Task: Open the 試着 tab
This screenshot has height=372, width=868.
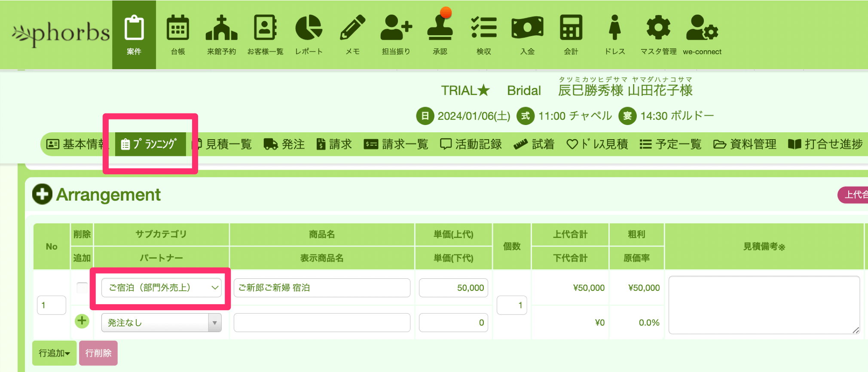Action: coord(534,144)
